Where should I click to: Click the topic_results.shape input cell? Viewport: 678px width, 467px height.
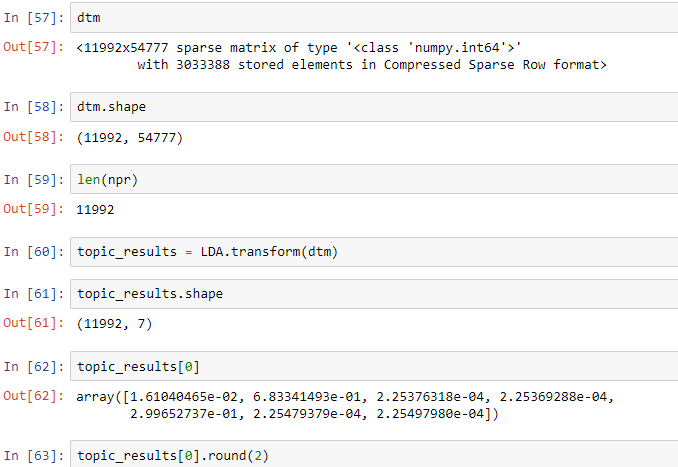pos(374,294)
